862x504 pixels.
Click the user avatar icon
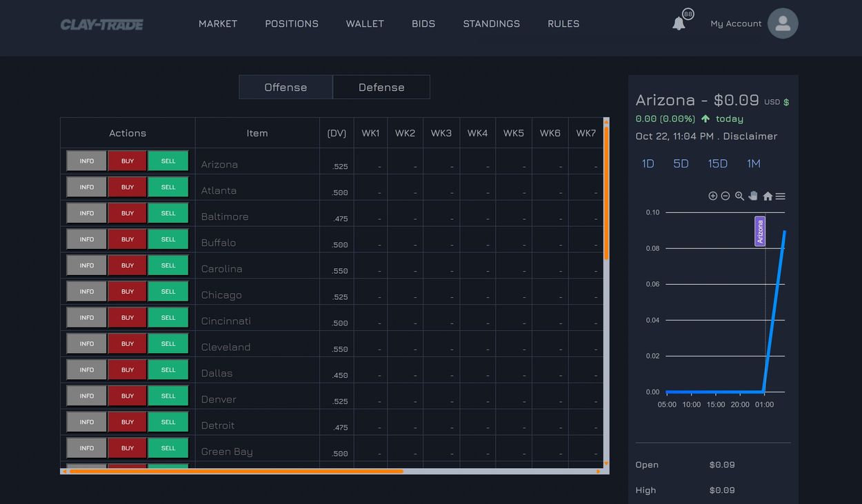[783, 23]
